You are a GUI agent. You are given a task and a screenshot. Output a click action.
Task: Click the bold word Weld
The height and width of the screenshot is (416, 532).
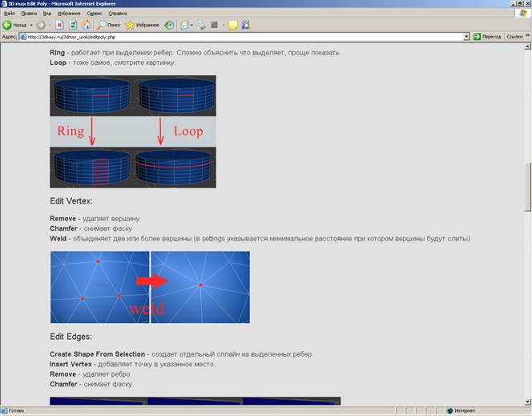coord(58,239)
